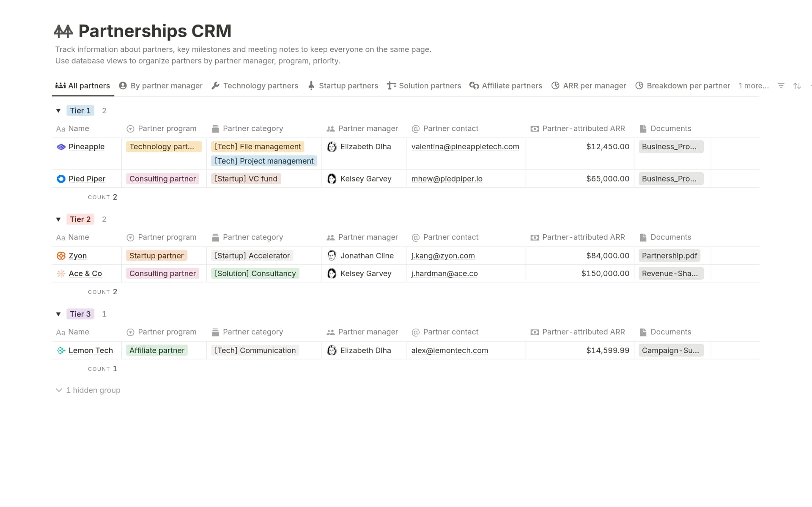Collapse the Tier 1 group

click(58, 111)
